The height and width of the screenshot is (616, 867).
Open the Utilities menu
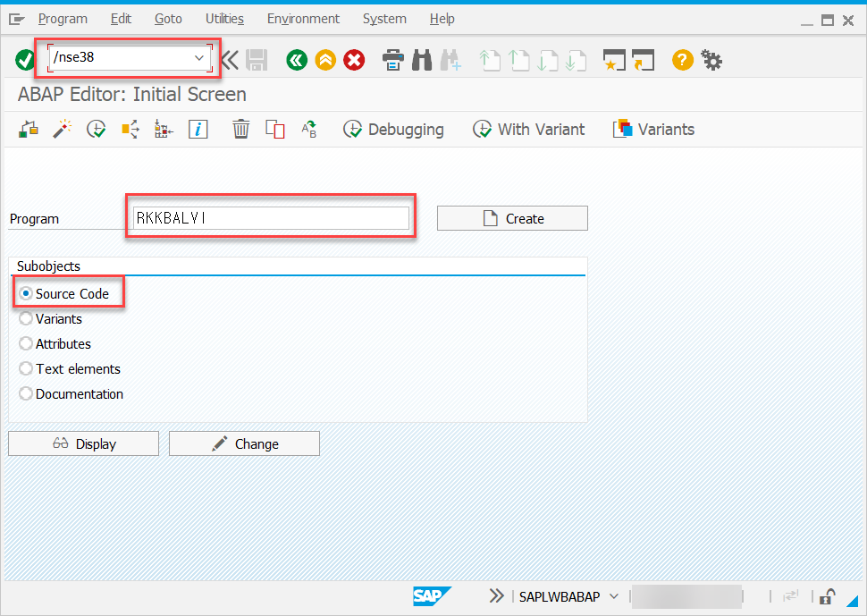pos(224,19)
